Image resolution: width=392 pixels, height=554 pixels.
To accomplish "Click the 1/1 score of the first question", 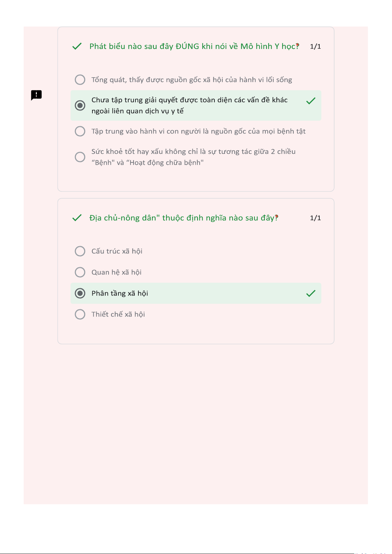I will tap(315, 47).
